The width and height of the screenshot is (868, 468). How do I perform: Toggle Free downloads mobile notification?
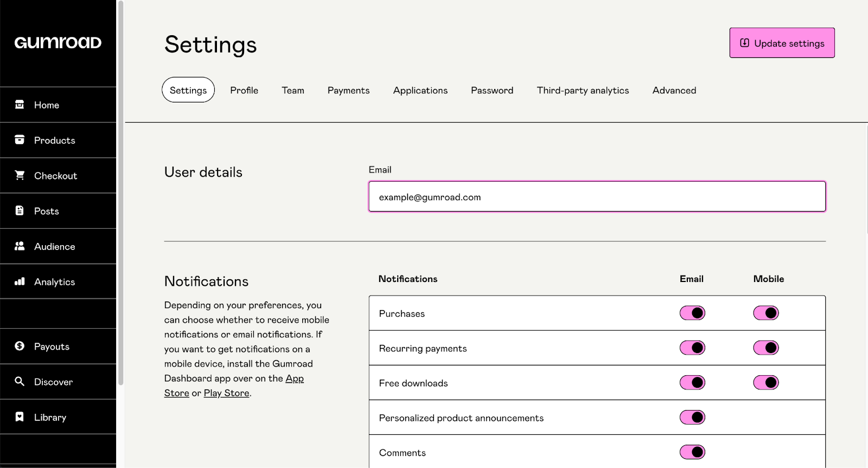765,382
